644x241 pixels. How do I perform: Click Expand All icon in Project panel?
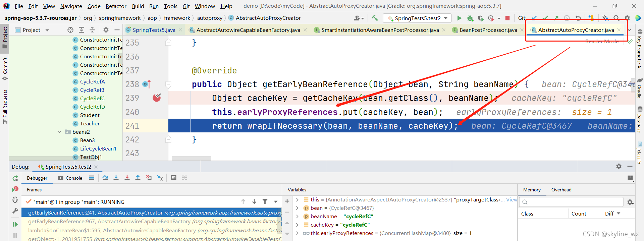(x=81, y=30)
